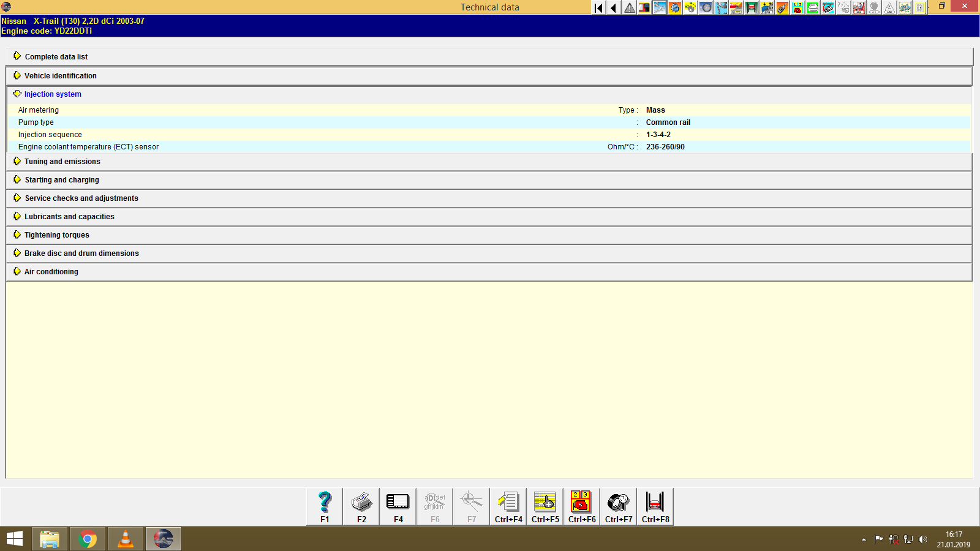The width and height of the screenshot is (980, 551).
Task: Expand the Tuning and emissions section
Action: point(61,161)
